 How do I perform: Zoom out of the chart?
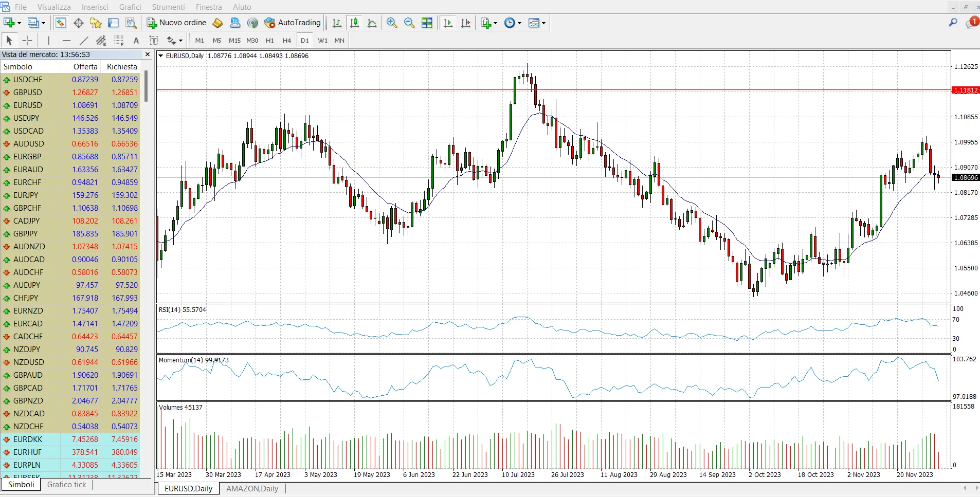click(x=409, y=23)
